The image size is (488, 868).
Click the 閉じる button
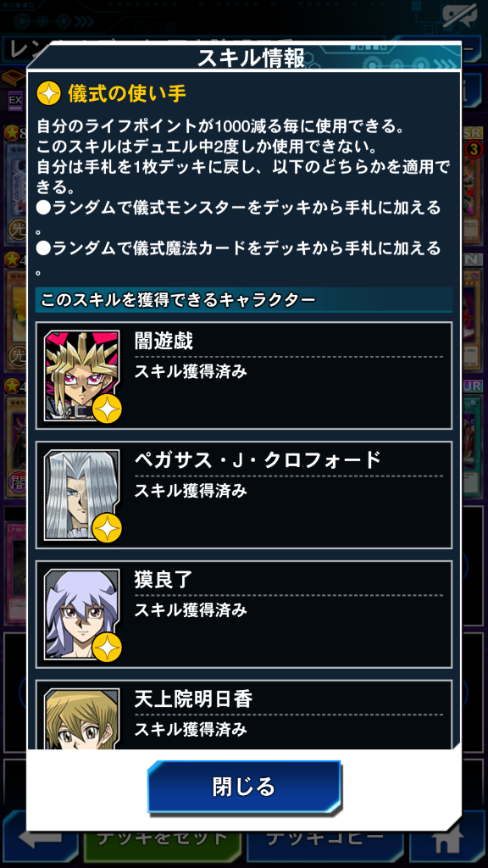click(x=244, y=786)
